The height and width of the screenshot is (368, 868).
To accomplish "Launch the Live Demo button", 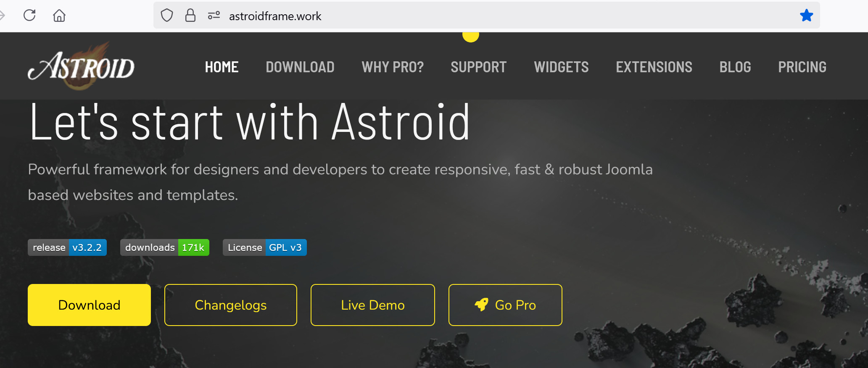I will click(373, 305).
